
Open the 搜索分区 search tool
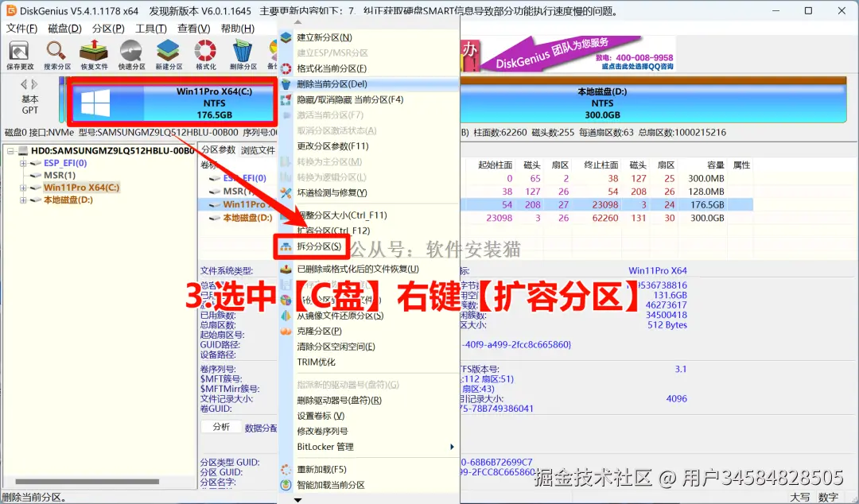57,56
